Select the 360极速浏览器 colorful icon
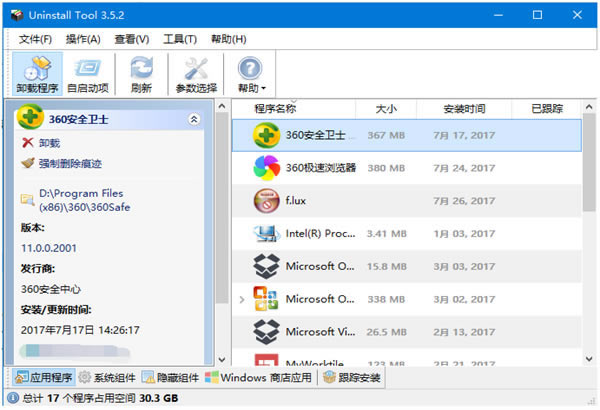This screenshot has width=600, height=410. click(266, 168)
